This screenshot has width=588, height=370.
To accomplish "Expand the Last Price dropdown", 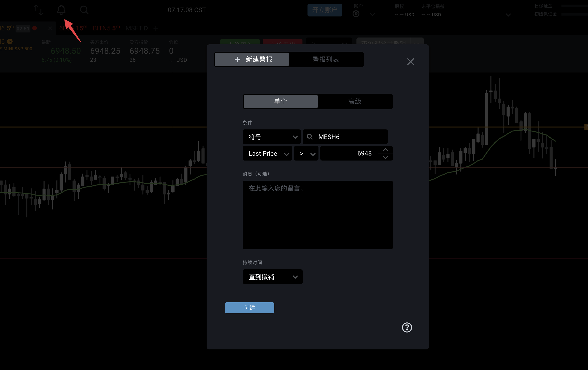I will click(x=267, y=153).
